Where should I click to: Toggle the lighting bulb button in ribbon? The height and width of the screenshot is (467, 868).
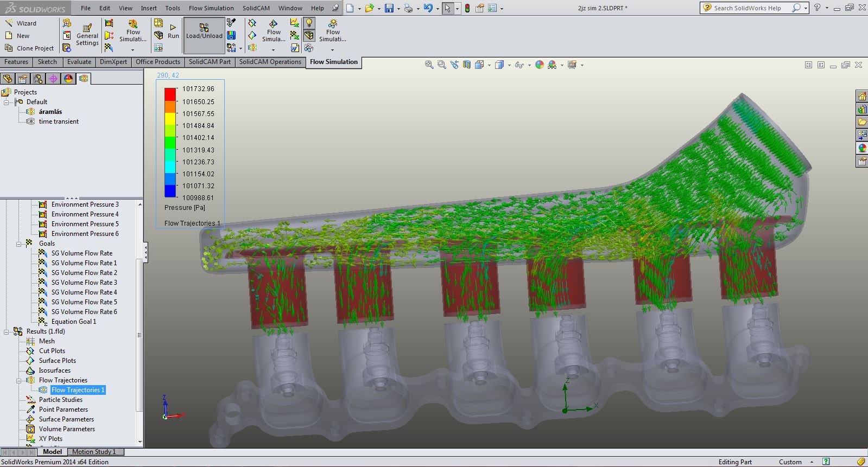(x=309, y=23)
